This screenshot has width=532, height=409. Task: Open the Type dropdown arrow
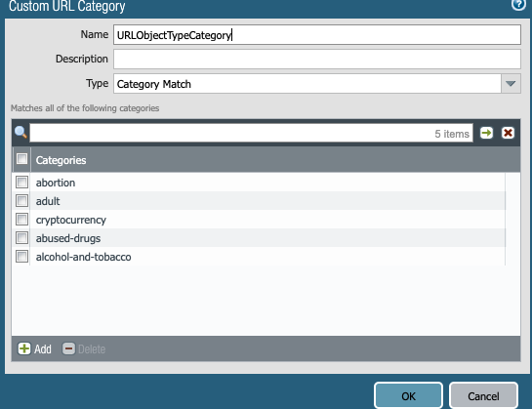tap(511, 84)
